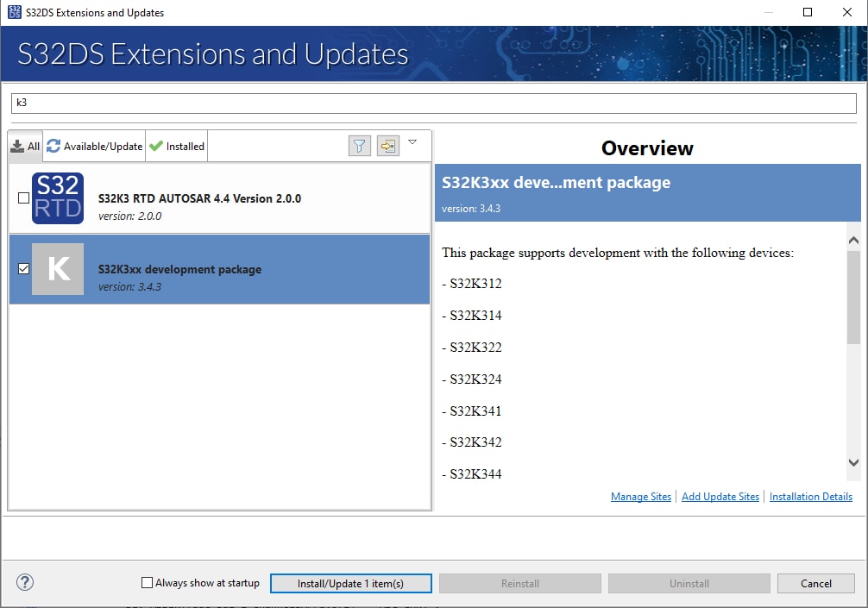Click the yellow arrow toolbar icon
The image size is (868, 608).
pos(388,146)
